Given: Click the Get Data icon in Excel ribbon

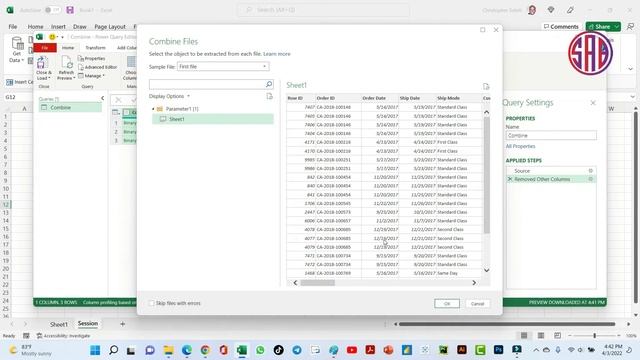Looking at the screenshot, I should point(17,43).
